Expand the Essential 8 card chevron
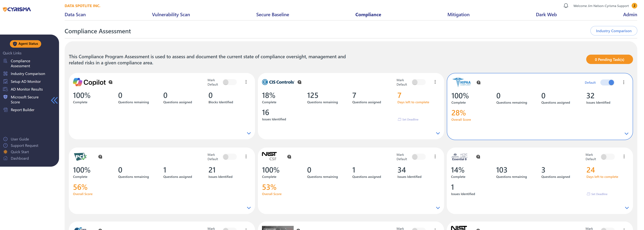Screen dimensions: 644x230 coord(627,208)
